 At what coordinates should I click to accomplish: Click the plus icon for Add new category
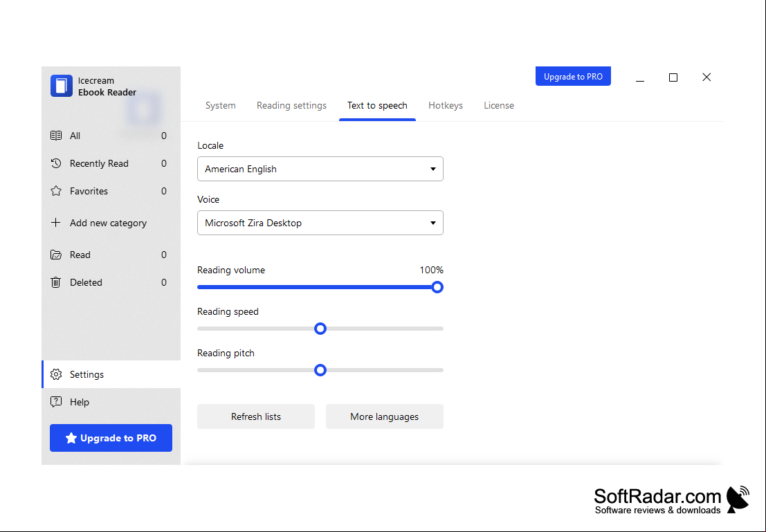(55, 223)
